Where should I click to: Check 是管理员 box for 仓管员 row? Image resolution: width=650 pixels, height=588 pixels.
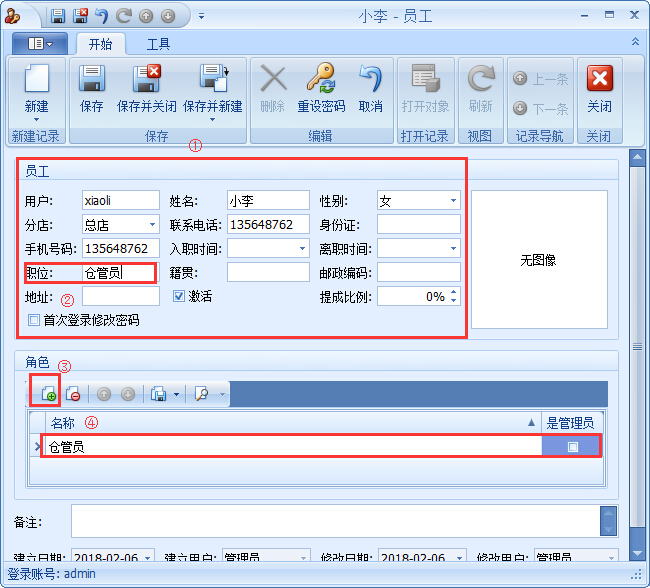click(573, 447)
